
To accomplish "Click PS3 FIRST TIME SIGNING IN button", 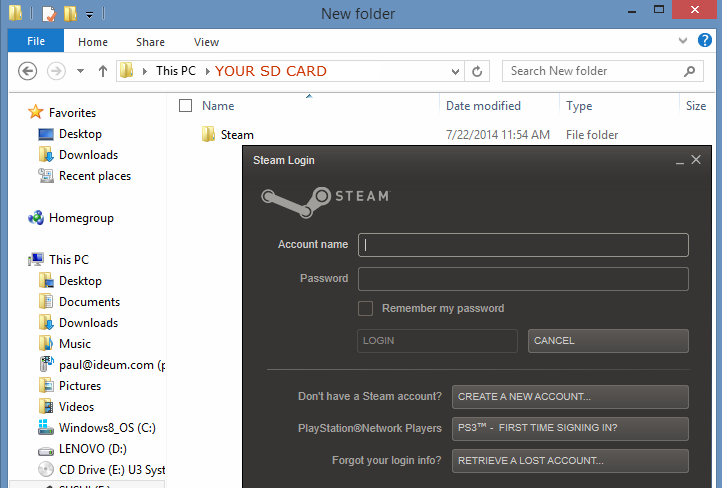I will (x=570, y=429).
